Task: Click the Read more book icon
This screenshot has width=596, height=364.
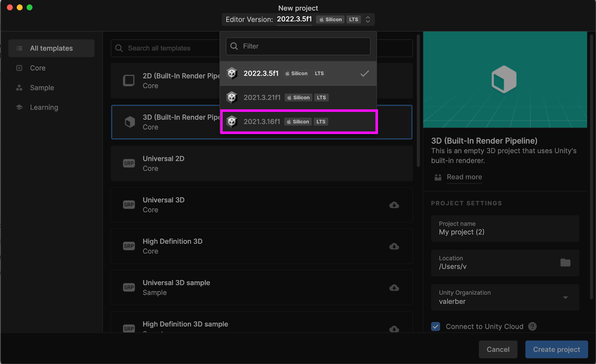Action: pos(438,177)
